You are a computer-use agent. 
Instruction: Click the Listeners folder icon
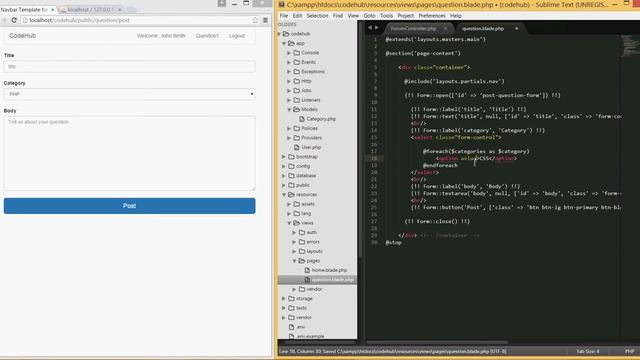297,100
